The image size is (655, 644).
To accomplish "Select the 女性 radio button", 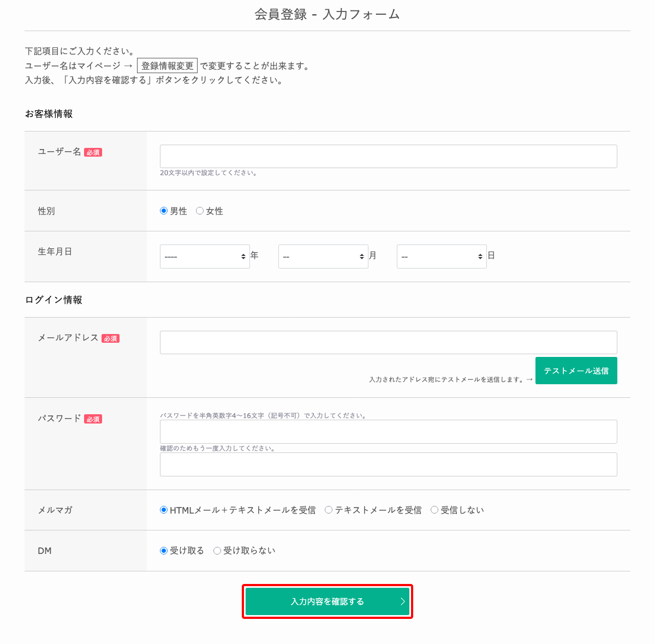I will coord(200,211).
